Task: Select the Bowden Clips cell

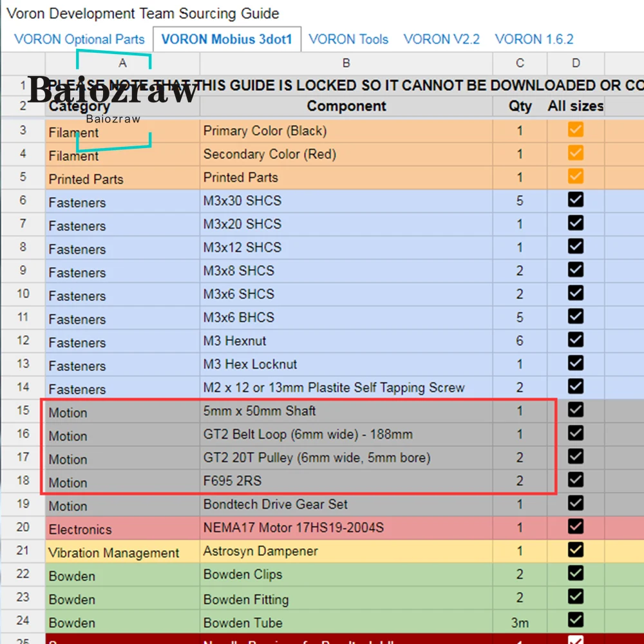Action: [x=346, y=574]
